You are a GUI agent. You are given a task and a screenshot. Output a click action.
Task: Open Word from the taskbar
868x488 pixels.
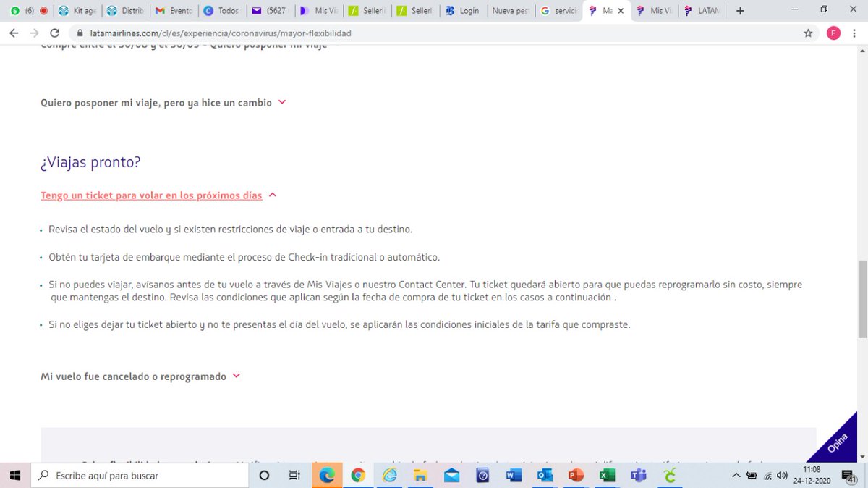pos(514,476)
